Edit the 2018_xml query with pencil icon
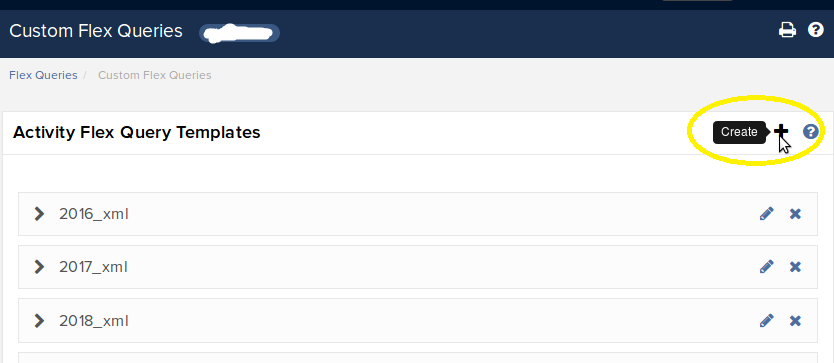This screenshot has width=834, height=363. click(x=766, y=320)
